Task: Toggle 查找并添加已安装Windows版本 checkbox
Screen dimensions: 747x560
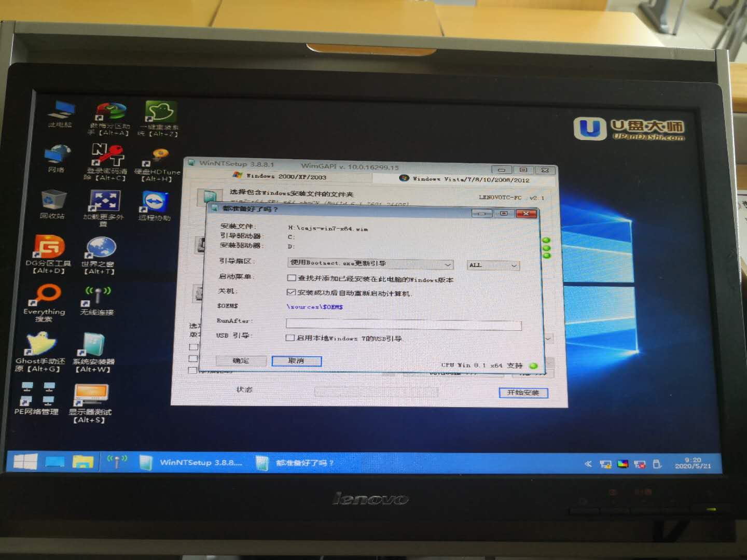Action: pos(292,278)
